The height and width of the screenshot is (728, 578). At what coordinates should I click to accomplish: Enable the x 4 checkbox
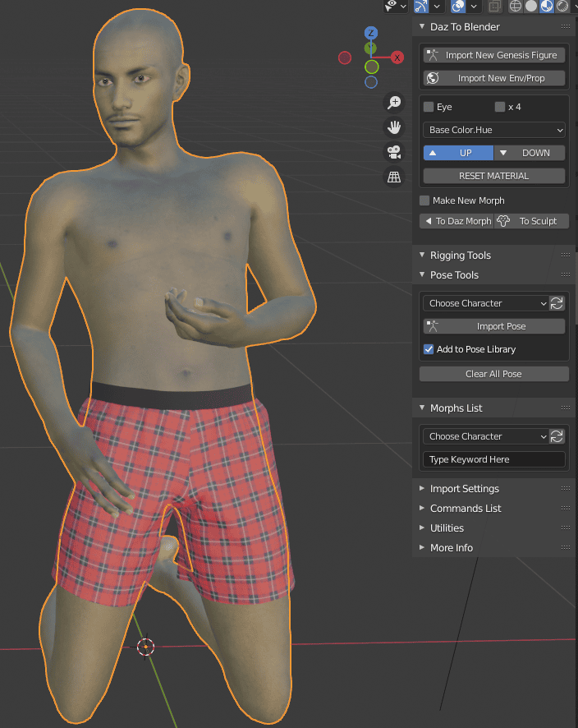500,107
